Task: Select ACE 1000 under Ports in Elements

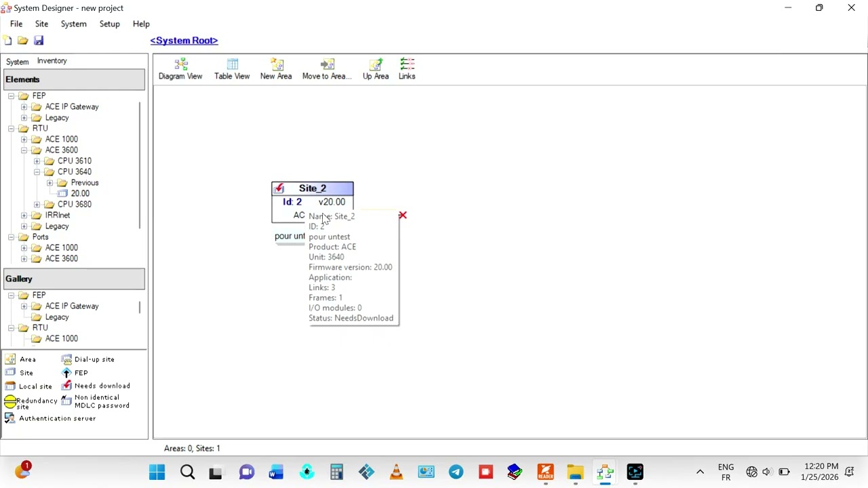Action: click(62, 247)
